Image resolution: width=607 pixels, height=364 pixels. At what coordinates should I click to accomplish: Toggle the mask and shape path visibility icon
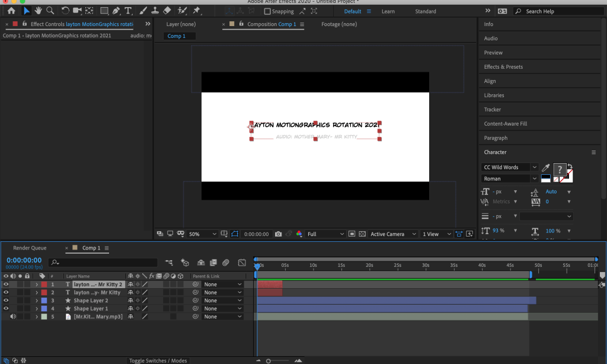pyautogui.click(x=235, y=234)
